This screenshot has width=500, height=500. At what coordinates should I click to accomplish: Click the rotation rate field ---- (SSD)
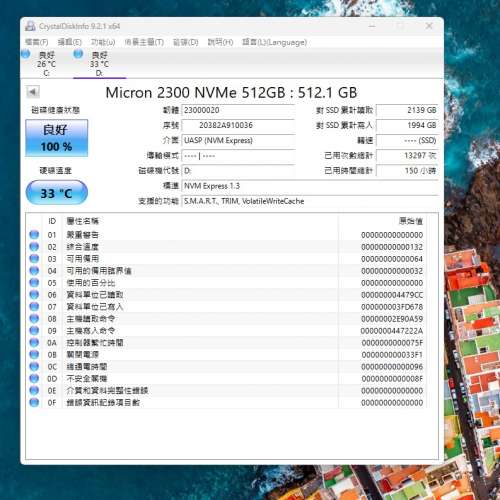[407, 140]
